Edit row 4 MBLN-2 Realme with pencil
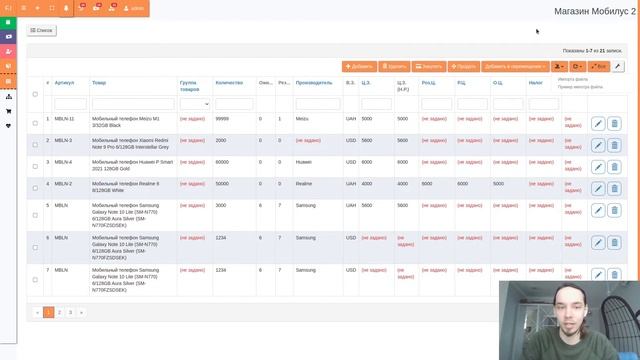This screenshot has width=640, height=360. 598,189
